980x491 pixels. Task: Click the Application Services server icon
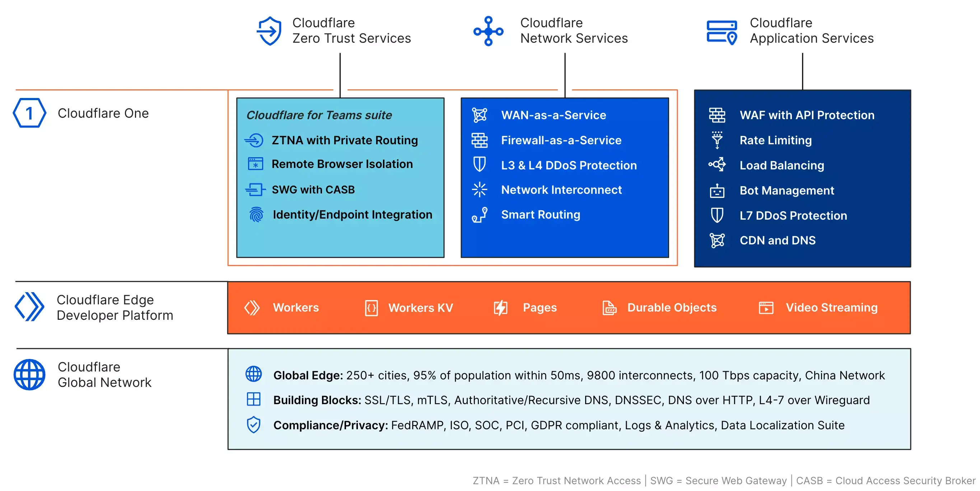(x=722, y=32)
